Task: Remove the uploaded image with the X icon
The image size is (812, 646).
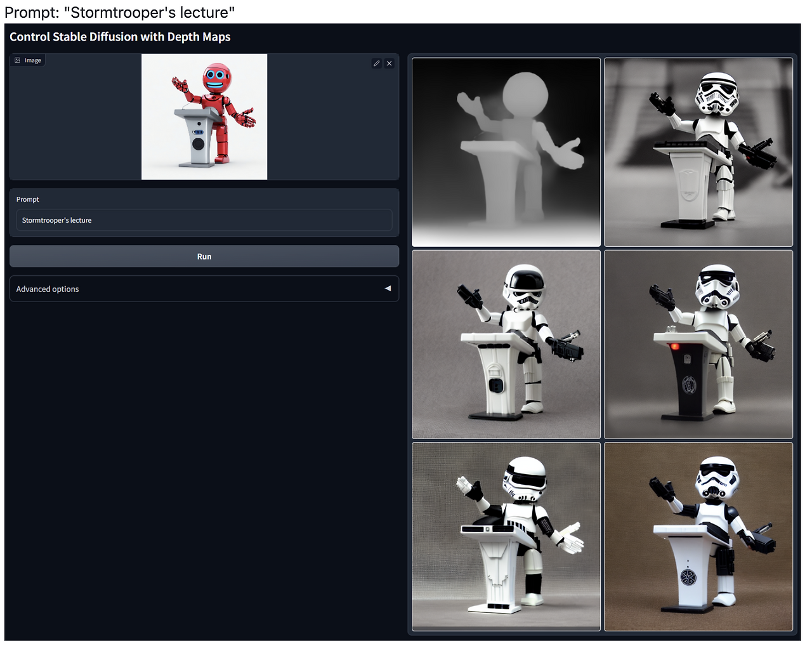Action: pos(390,63)
